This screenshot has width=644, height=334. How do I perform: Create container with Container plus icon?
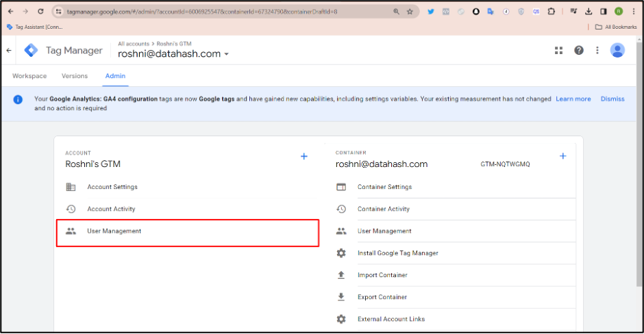pos(562,156)
